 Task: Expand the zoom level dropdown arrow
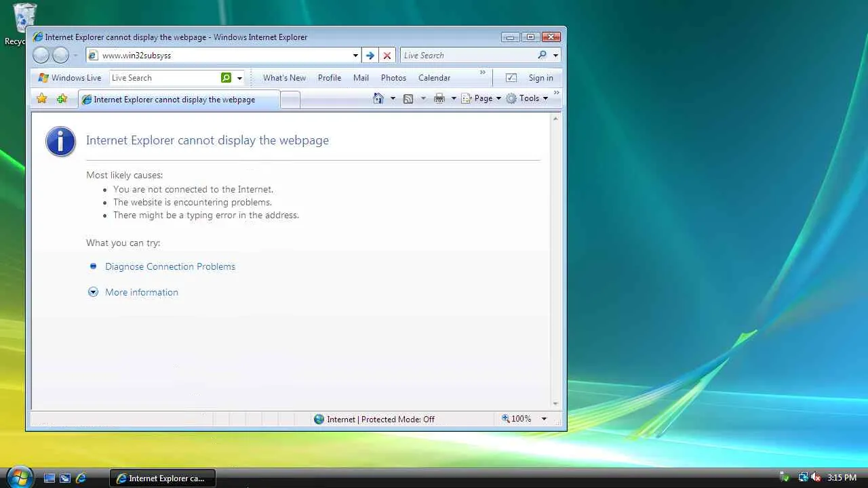[544, 419]
